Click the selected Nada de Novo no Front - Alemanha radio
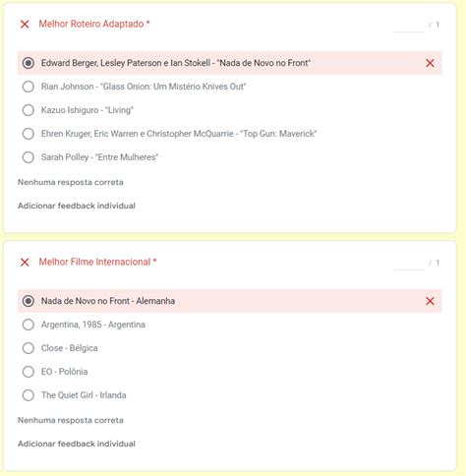 pos(29,301)
